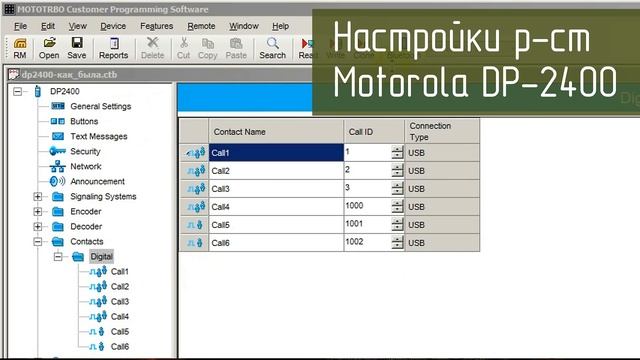Click the Call ID field showing 1002
This screenshot has height=360, width=640.
[368, 242]
